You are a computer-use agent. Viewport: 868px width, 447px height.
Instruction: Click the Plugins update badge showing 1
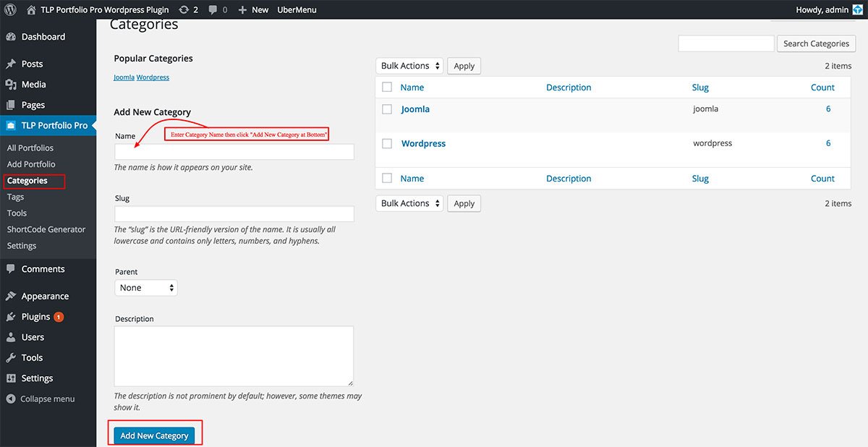(x=59, y=317)
